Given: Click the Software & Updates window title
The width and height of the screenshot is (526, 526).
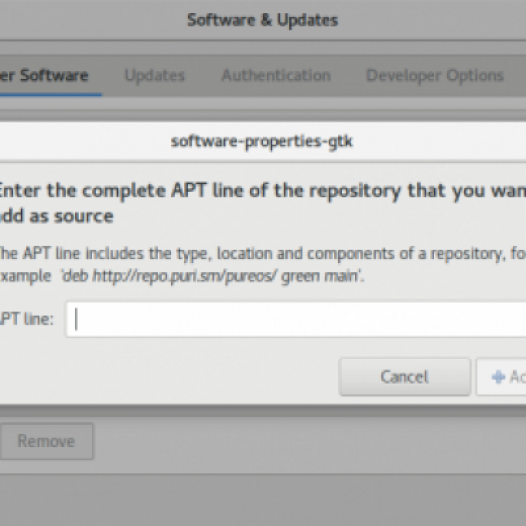Looking at the screenshot, I should coord(262,20).
